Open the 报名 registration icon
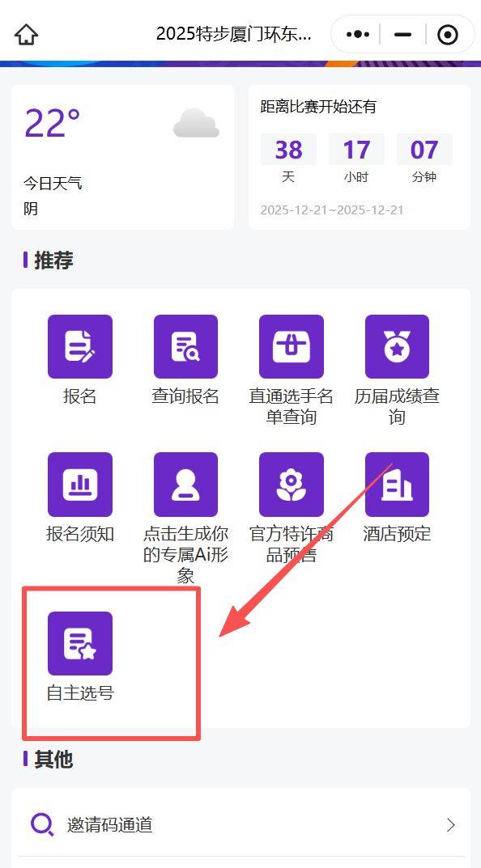 click(80, 346)
